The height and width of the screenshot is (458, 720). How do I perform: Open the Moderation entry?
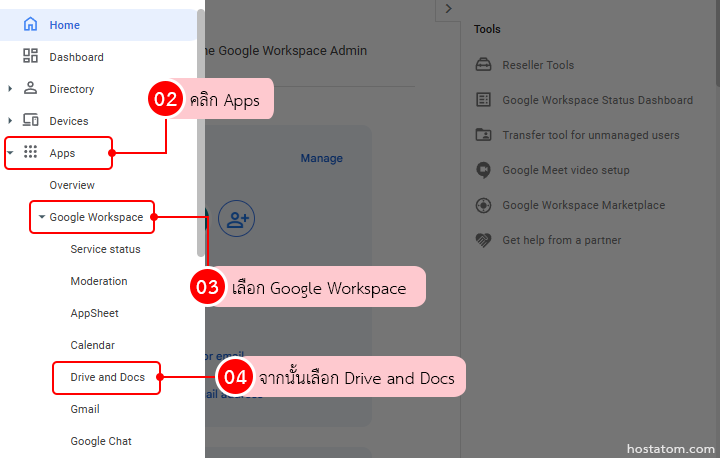[99, 281]
